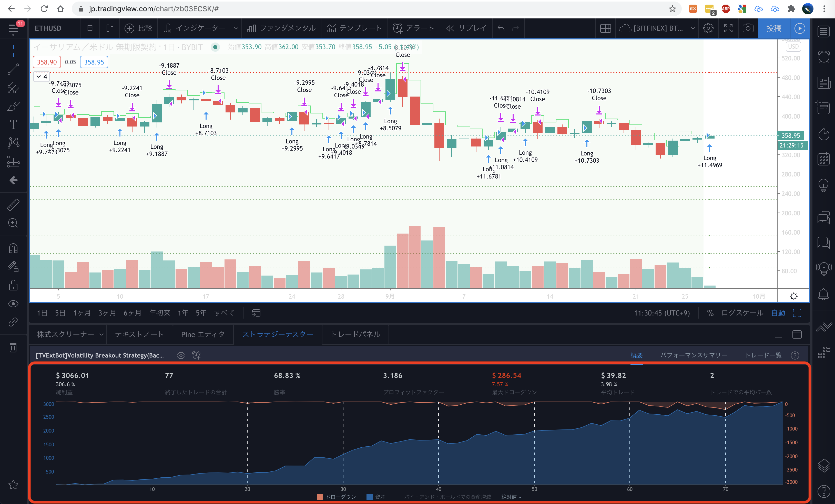The image size is (835, 504).
Task: Click the magnet mode icon
Action: pyautogui.click(x=13, y=248)
